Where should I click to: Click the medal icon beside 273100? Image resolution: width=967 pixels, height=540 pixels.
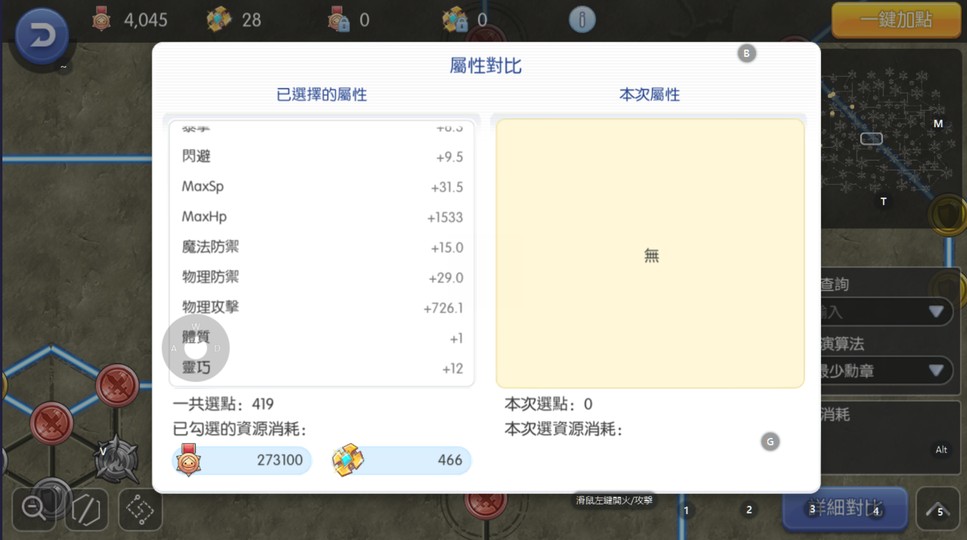coord(188,460)
